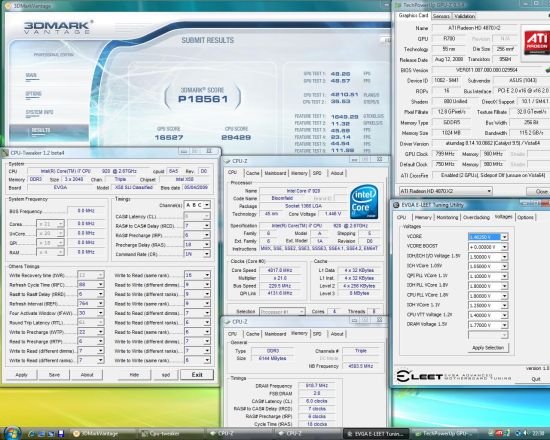Open the Memory tab in E-LEET
The image size is (550, 440).
point(423,217)
